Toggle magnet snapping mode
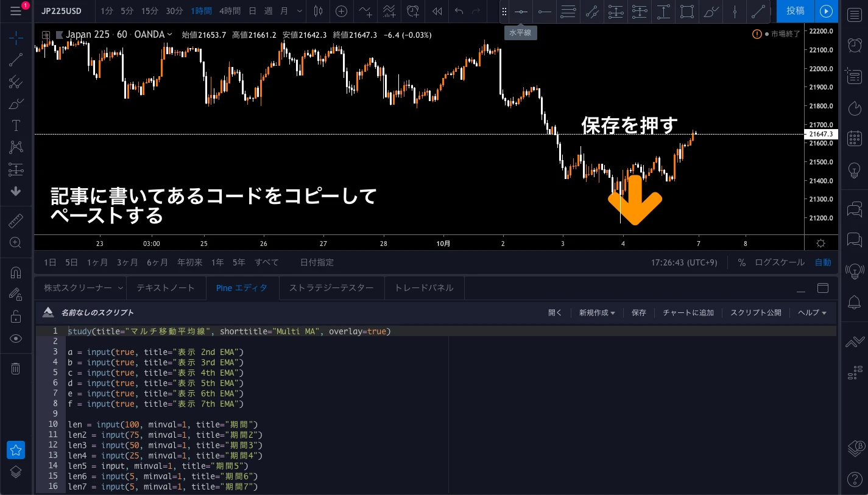The height and width of the screenshot is (495, 868). click(x=16, y=272)
